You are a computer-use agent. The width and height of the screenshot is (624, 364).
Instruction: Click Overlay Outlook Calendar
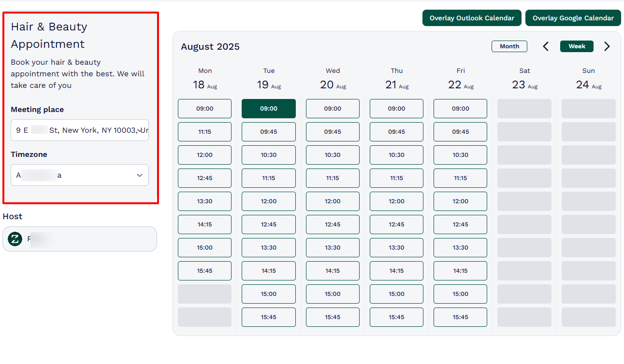[472, 18]
